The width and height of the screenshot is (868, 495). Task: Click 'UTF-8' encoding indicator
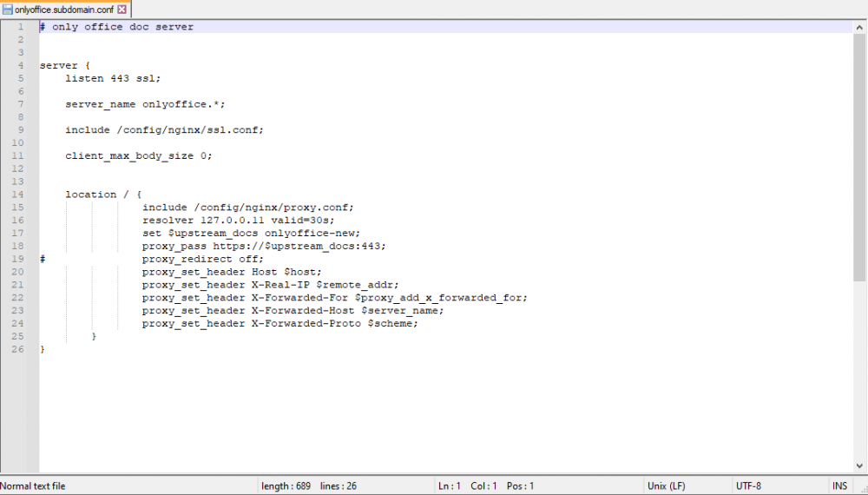tap(748, 486)
